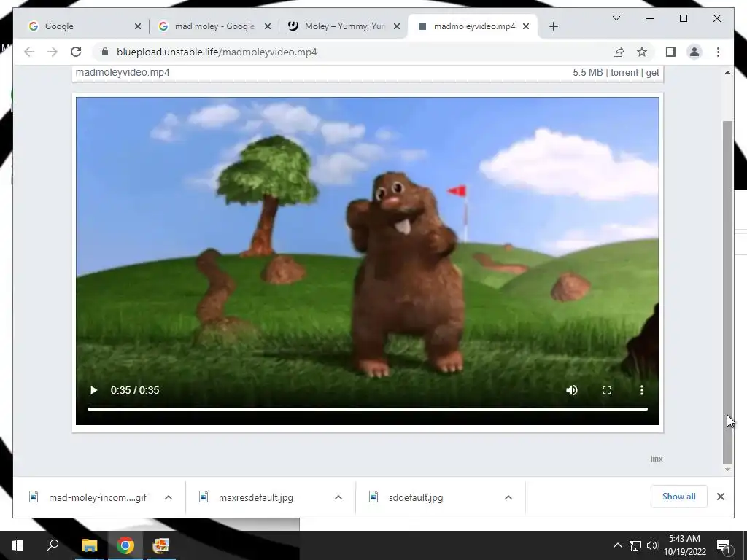Click the page vertical scrollbar
Screen dimensions: 747x560
(727, 292)
